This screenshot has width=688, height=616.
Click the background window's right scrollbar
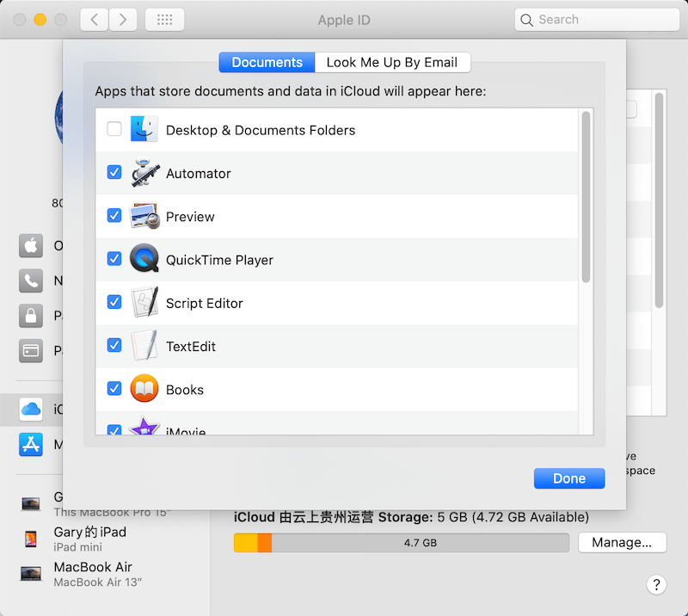[659, 200]
